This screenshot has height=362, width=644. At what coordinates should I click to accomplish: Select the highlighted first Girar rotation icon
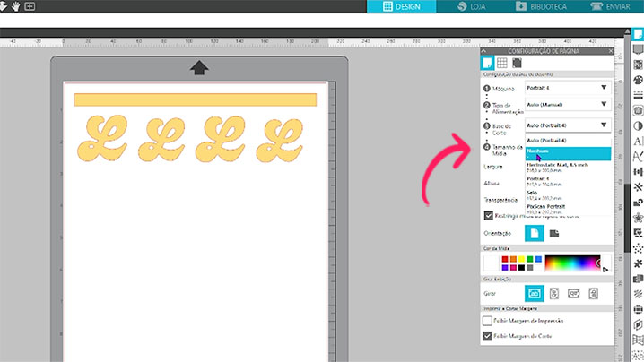535,293
